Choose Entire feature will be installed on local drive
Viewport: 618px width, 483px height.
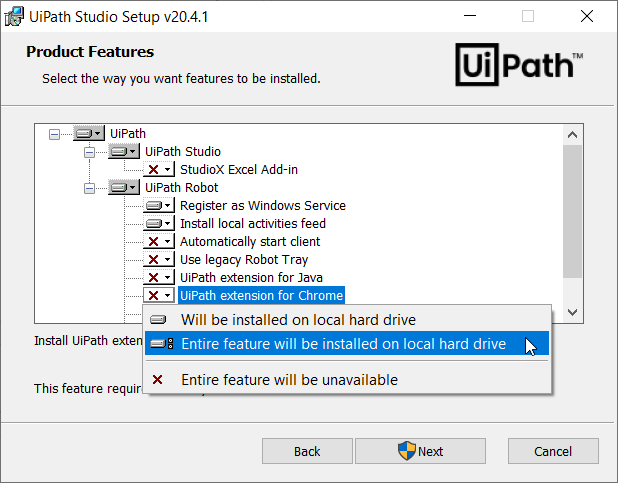[347, 343]
